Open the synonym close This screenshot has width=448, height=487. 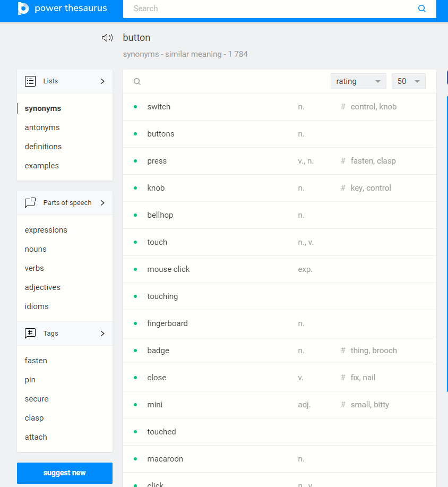[x=157, y=378]
